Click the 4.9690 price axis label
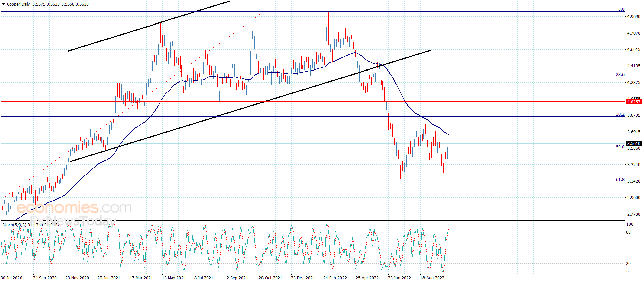Viewport: 644px width, 282px height. tap(633, 17)
